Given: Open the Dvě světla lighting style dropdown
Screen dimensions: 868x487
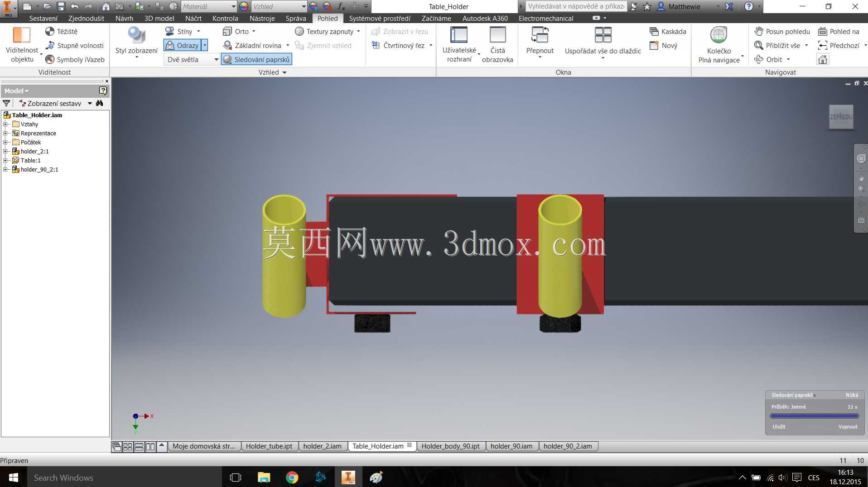Looking at the screenshot, I should [192, 59].
